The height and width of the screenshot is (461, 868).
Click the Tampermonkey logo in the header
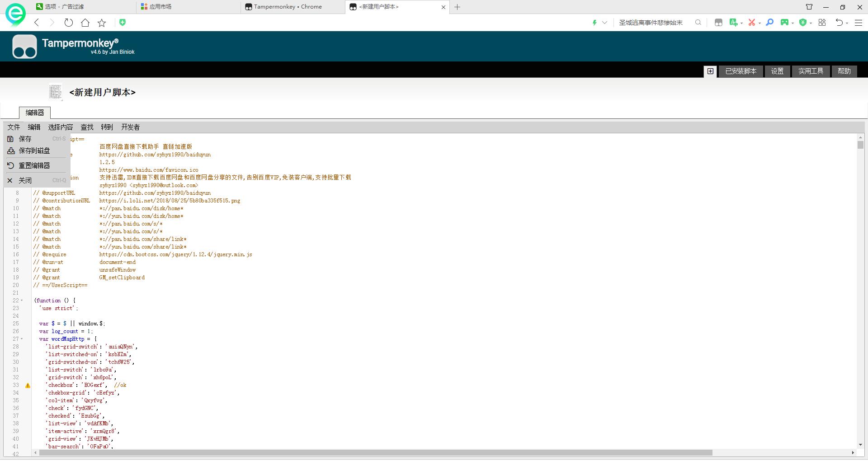[24, 47]
